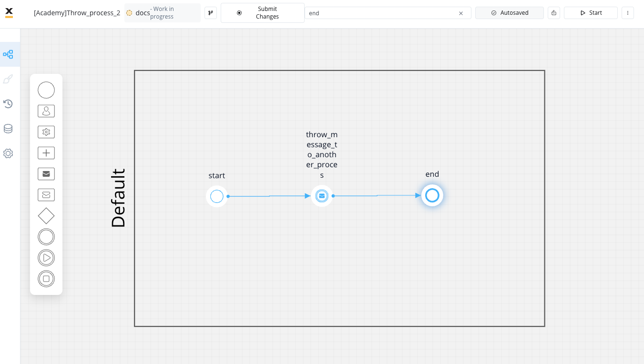Open the process designer sidebar icon
Image resolution: width=644 pixels, height=364 pixels.
click(8, 54)
